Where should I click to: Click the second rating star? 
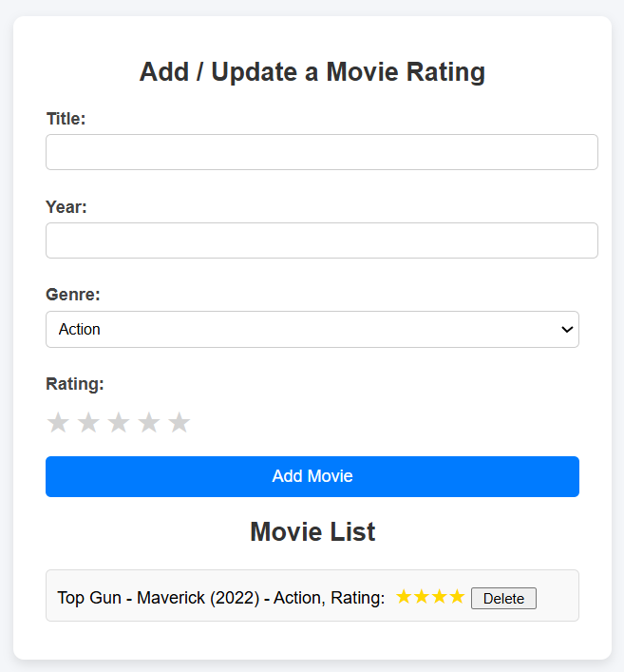(88, 423)
